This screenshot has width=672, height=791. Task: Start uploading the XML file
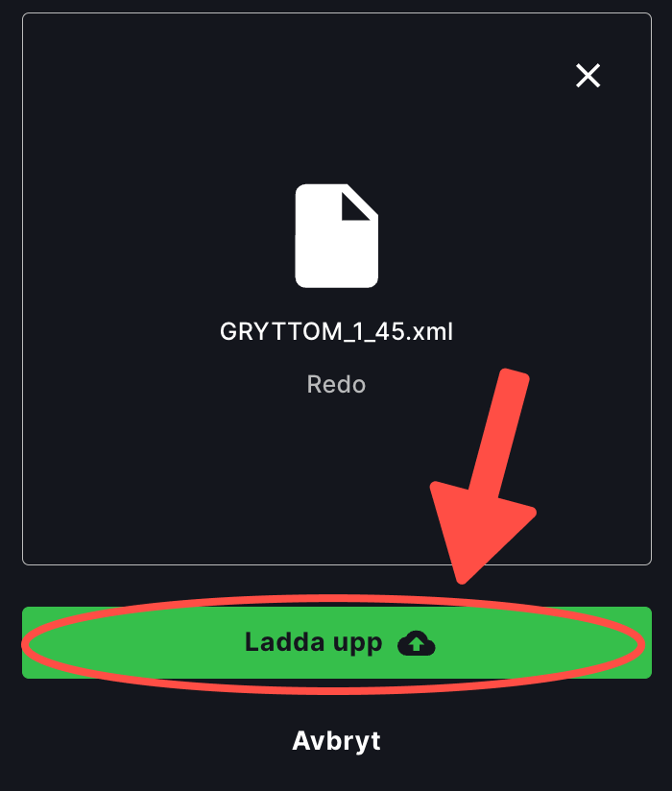coord(337,642)
